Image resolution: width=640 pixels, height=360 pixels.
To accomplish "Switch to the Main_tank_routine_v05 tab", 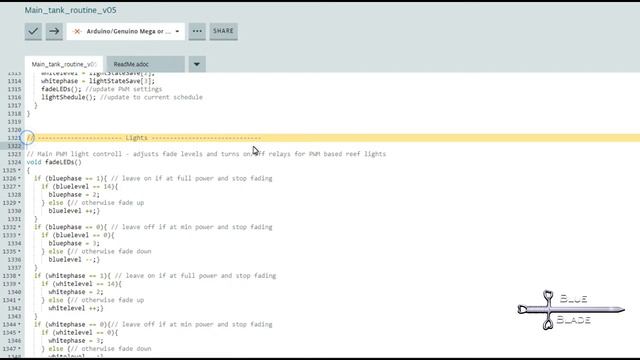I will tap(64, 64).
